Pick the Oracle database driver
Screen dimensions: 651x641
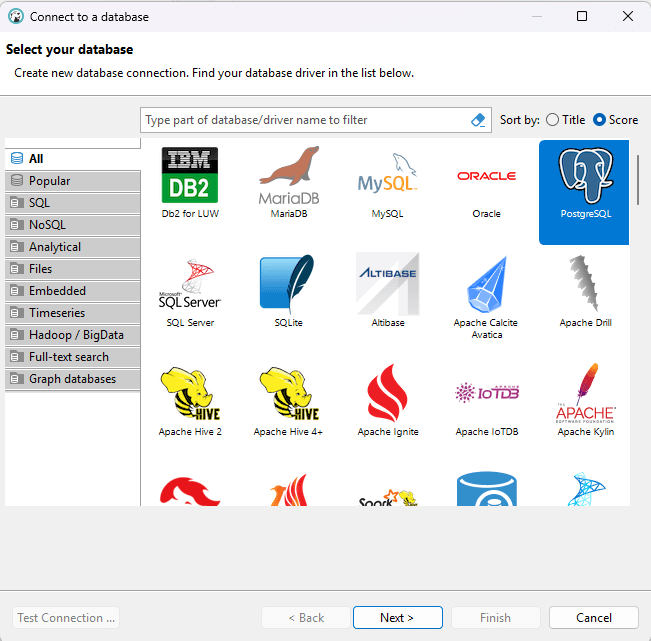pos(486,178)
